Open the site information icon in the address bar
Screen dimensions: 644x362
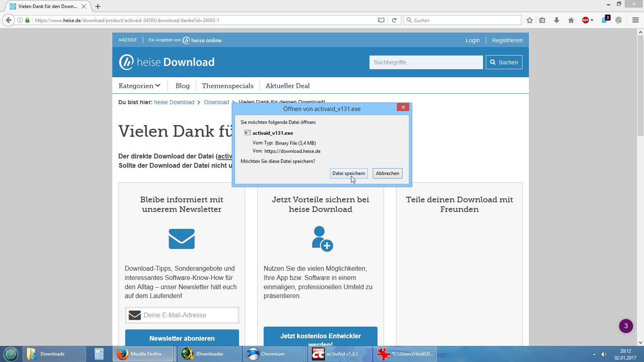20,20
